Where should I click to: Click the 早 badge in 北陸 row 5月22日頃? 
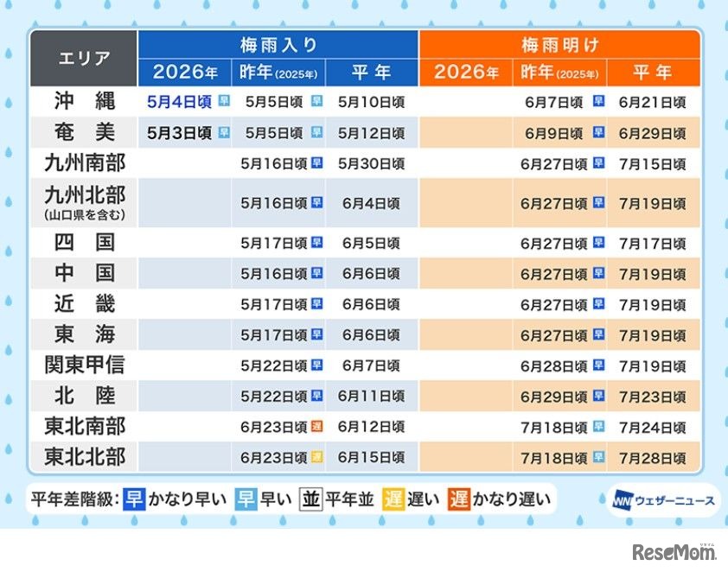click(x=316, y=395)
